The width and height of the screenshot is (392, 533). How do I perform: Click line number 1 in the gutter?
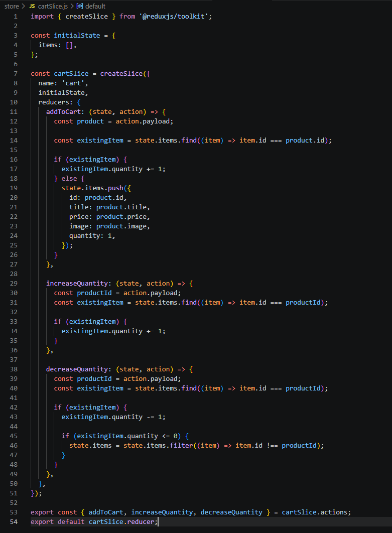coord(15,17)
